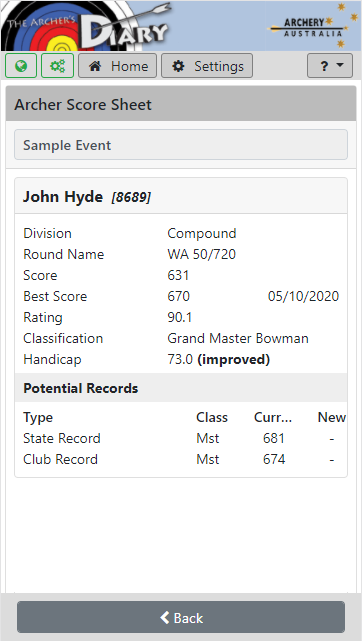Click the Club Record row
This screenshot has width=362, height=641.
click(181, 459)
